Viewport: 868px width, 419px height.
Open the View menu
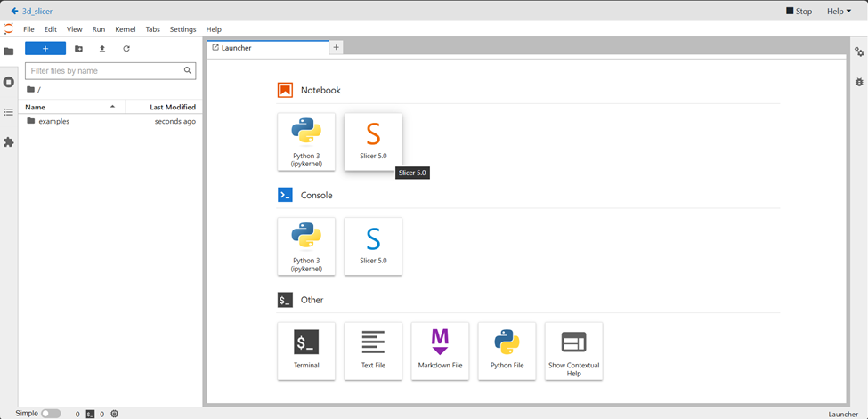[x=74, y=29]
